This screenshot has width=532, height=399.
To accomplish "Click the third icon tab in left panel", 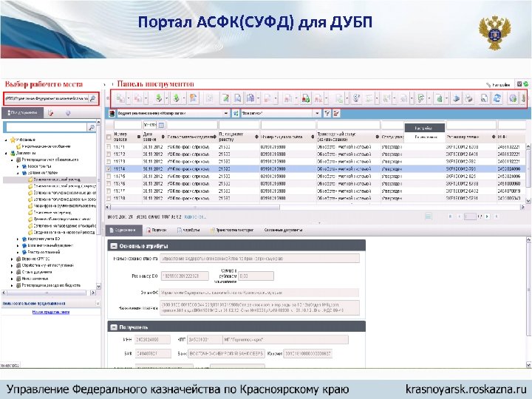I will coord(68,113).
